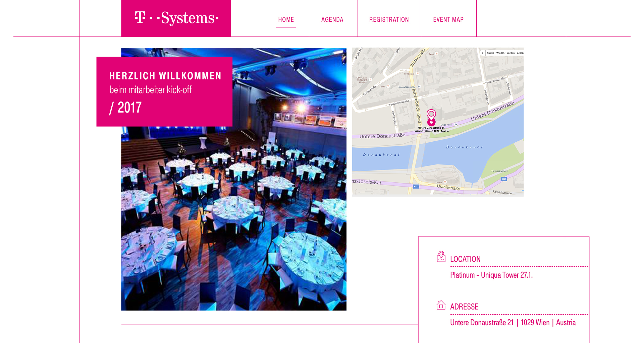Screen dimensions: 644x343
Task: Click the Herzlich Willkommen pink banner
Action: coord(164,91)
